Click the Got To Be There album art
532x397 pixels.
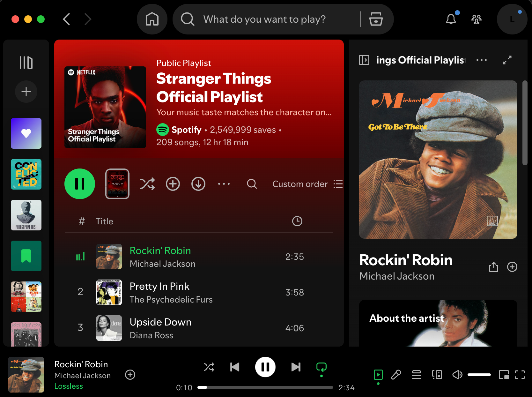pos(438,160)
